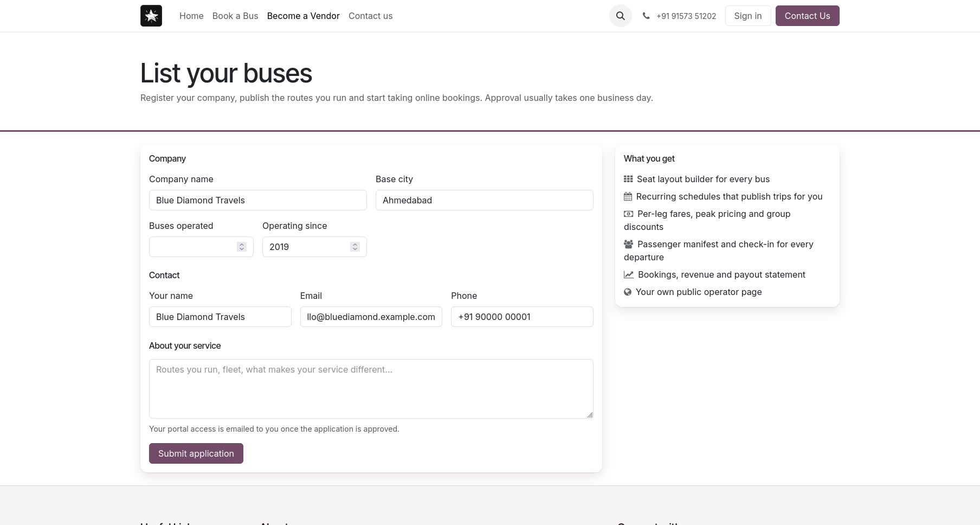Click the passenger manifest group icon
980x525 pixels.
coord(628,244)
